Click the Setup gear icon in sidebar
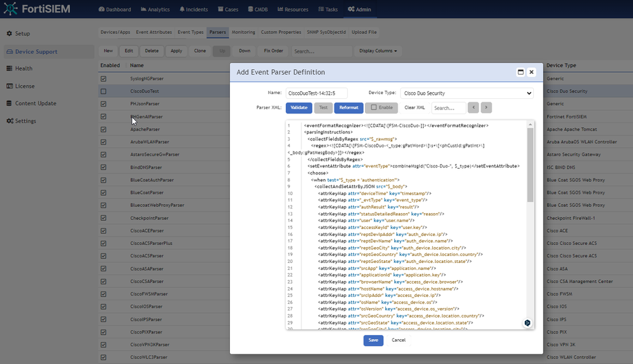This screenshot has height=364, width=633. click(9, 33)
